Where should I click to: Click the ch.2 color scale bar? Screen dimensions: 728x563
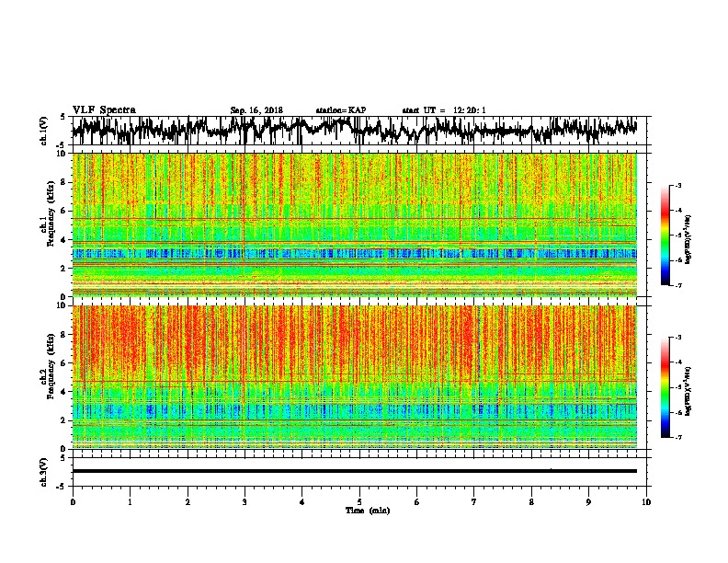(665, 387)
